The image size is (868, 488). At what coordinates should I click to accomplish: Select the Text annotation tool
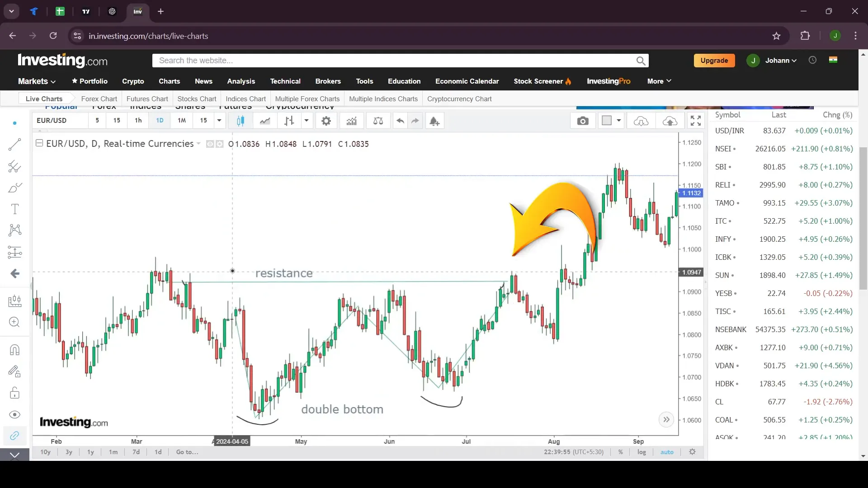[14, 209]
